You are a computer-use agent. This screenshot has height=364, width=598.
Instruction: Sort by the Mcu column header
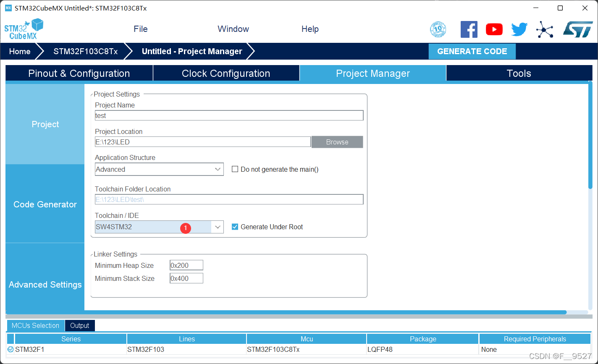pos(307,339)
